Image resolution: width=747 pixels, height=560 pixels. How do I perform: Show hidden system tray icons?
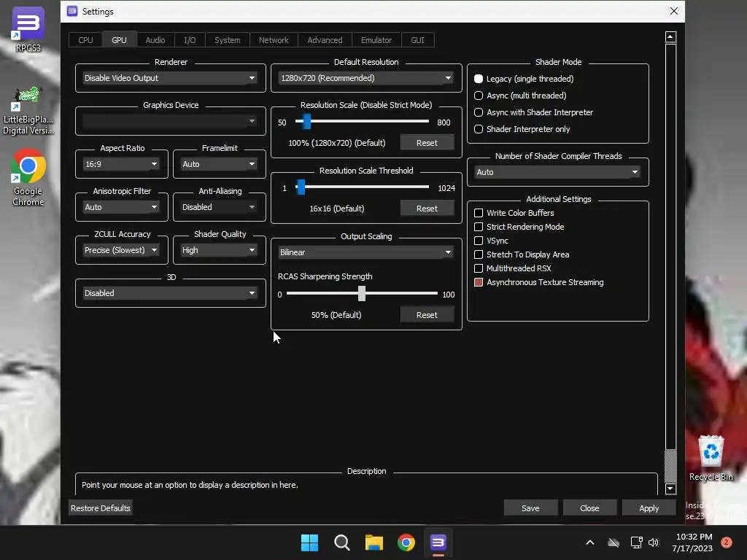click(x=589, y=542)
